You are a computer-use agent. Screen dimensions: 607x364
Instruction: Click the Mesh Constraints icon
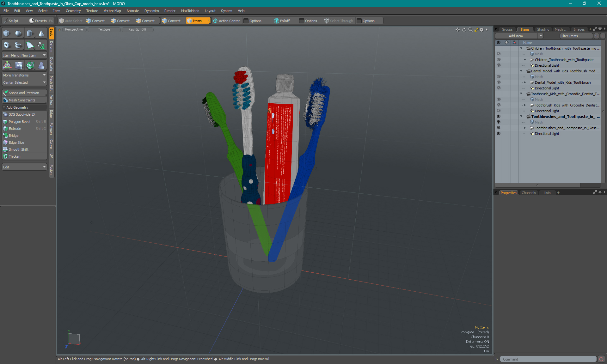click(x=5, y=100)
